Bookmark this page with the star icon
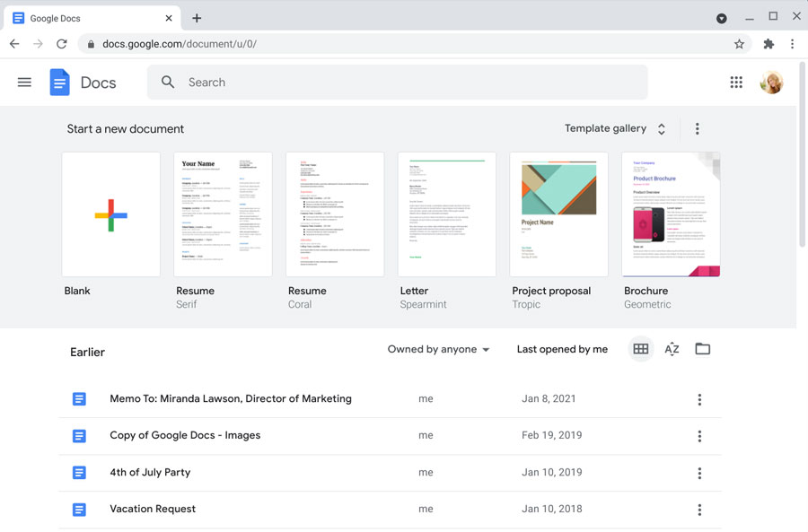The image size is (808, 532). (x=738, y=43)
